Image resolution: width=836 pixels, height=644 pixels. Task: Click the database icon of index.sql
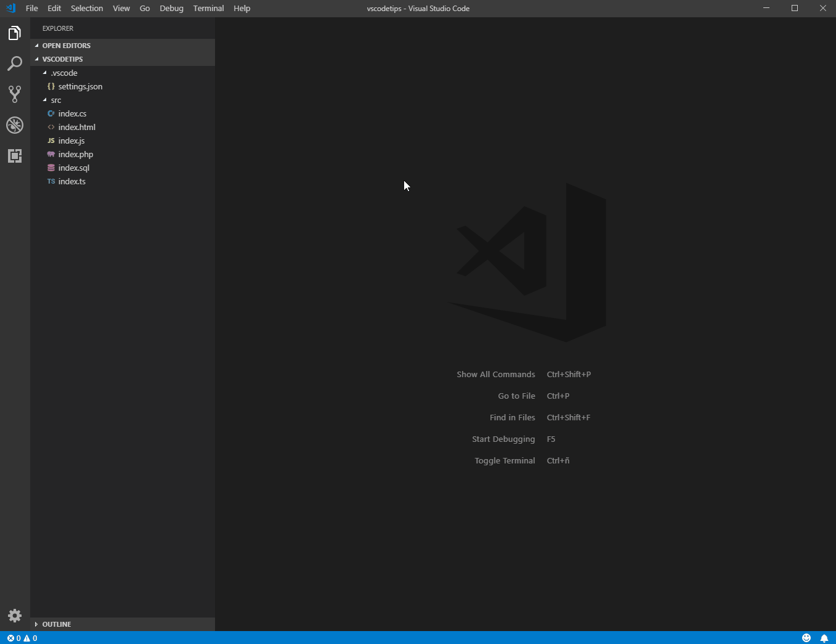pyautogui.click(x=51, y=168)
